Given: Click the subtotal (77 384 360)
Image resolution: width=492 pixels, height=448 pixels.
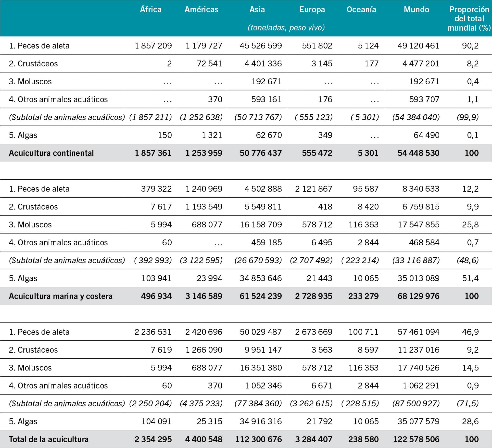Looking at the screenshot, I should (x=258, y=403).
